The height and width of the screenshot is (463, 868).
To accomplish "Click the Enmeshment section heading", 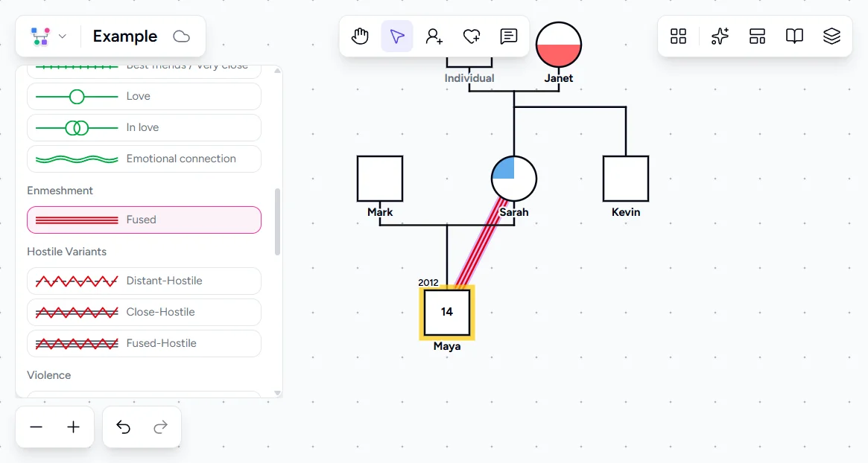I will click(x=60, y=191).
